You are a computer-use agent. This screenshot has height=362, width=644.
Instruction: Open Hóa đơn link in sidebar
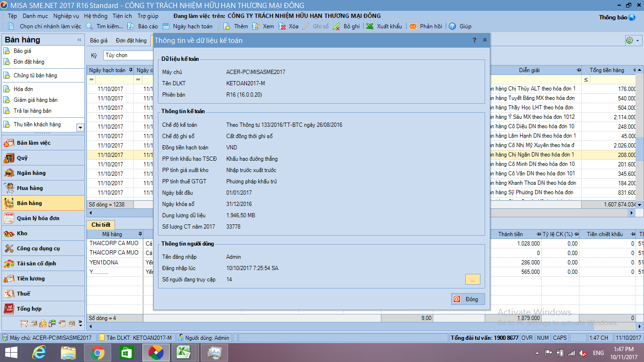pos(23,89)
